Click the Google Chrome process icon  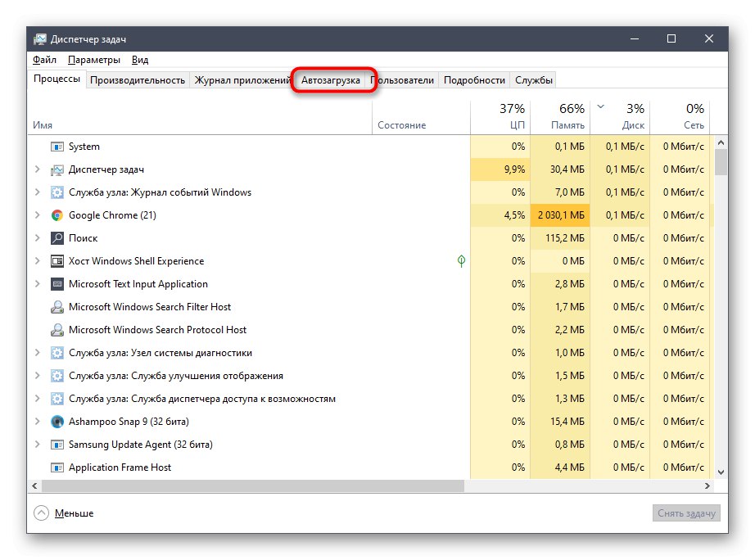[x=57, y=215]
